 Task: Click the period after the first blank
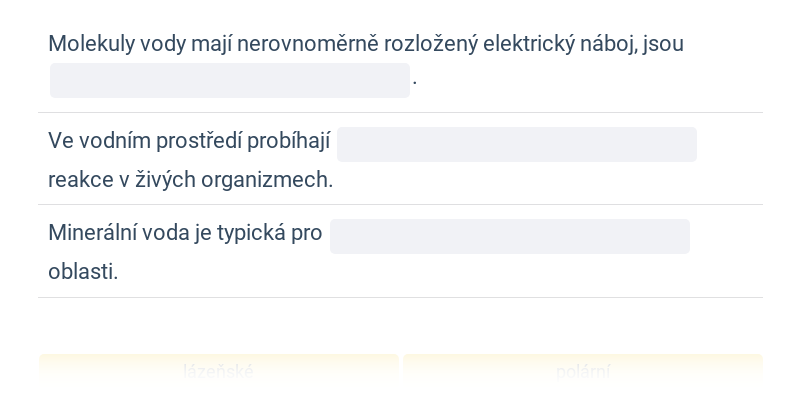coord(415,82)
